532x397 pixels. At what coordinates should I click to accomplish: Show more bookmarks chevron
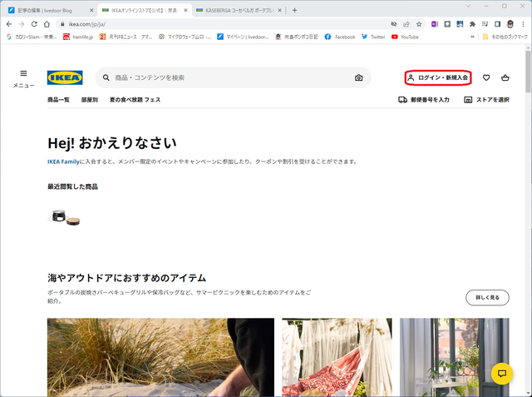tap(472, 37)
